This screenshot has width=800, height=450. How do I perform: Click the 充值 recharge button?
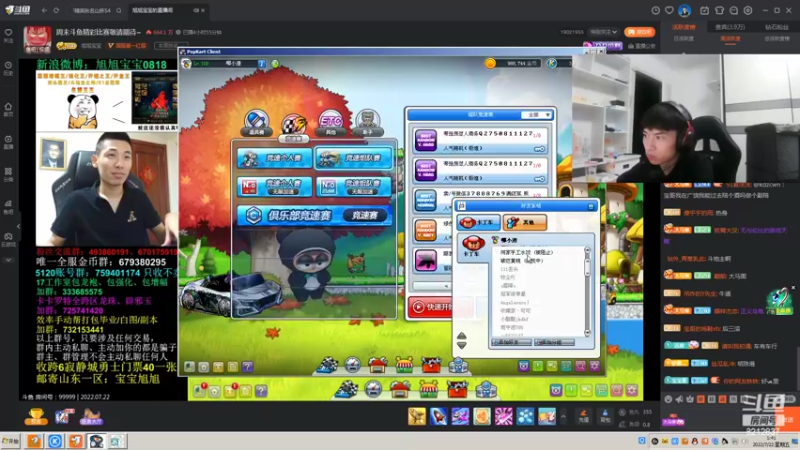[x=584, y=416]
